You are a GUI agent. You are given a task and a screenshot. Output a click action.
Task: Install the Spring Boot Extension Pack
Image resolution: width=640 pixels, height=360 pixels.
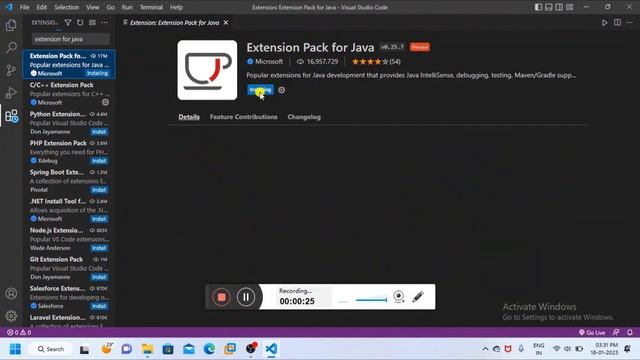pyautogui.click(x=99, y=190)
